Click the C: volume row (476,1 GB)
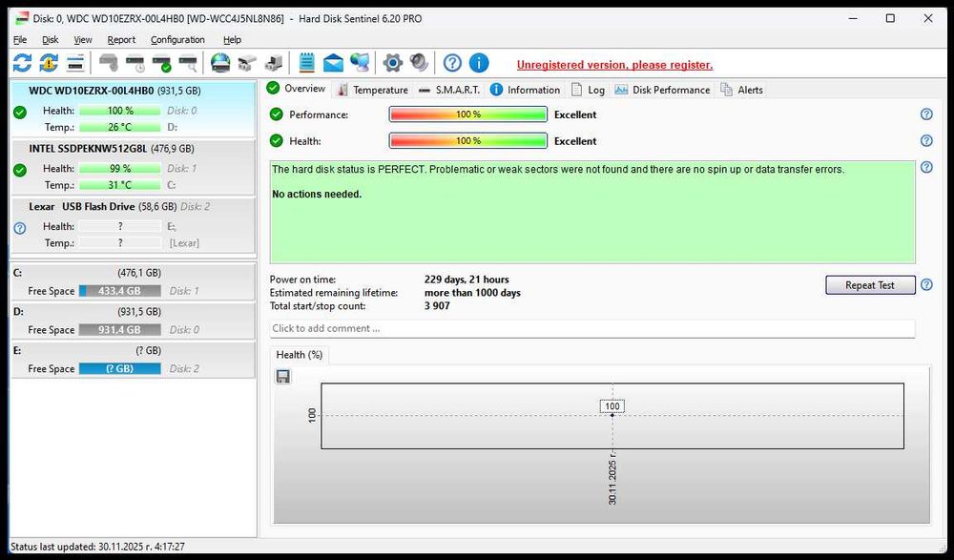This screenshot has height=560, width=954. point(134,281)
